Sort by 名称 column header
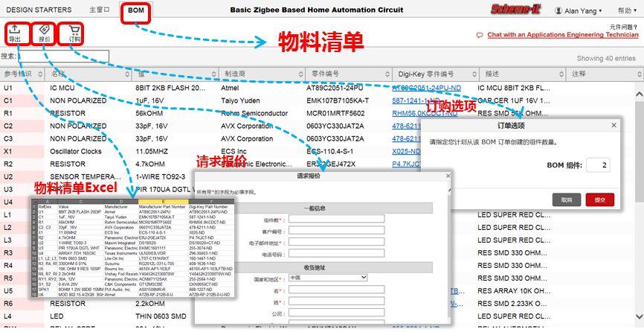 click(x=88, y=74)
